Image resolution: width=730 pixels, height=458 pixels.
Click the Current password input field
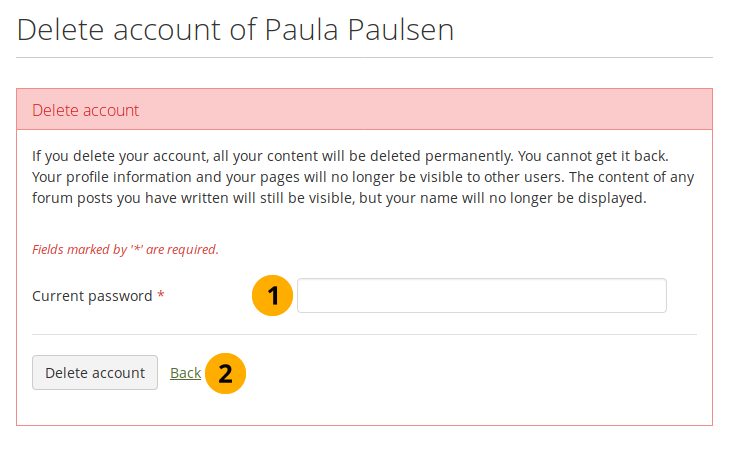pyautogui.click(x=481, y=296)
